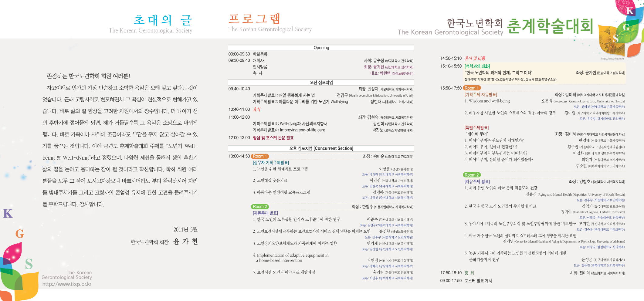Image resolution: width=644 pixels, height=301 pixels.
Task: Click the orange Room 1 badge at 15:50-17:50
Action: point(472,88)
